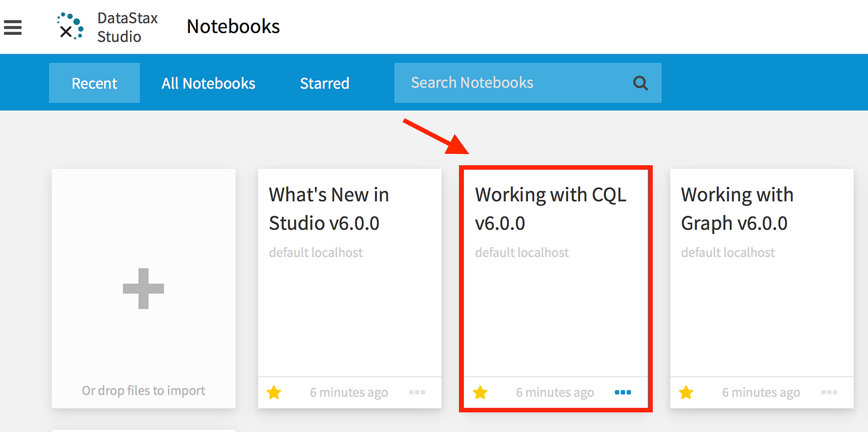
Task: Open options menu for What's New notebook
Action: (x=417, y=392)
